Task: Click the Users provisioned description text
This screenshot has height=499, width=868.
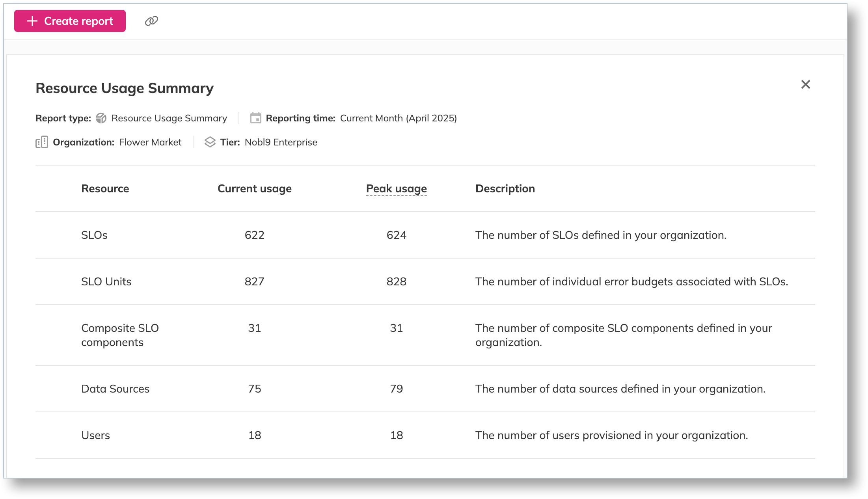Action: (612, 436)
